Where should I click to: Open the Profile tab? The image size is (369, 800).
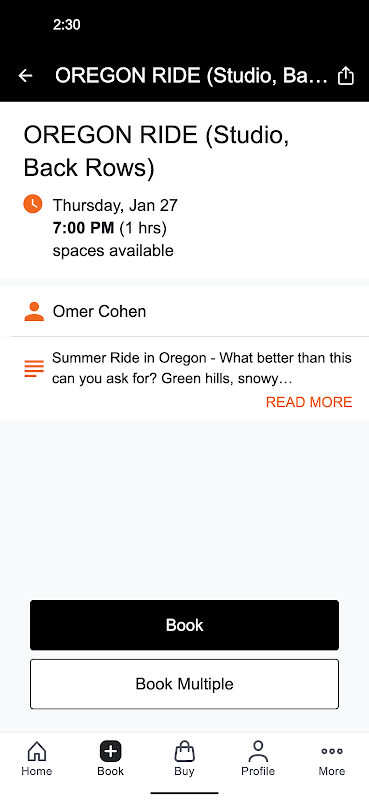pos(258,758)
